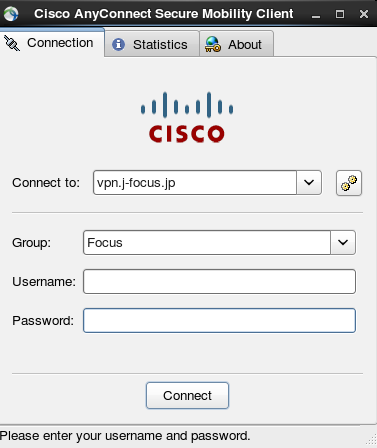Close the AnyConnect client window
Viewport: 377px width, 448px height.
tap(364, 14)
